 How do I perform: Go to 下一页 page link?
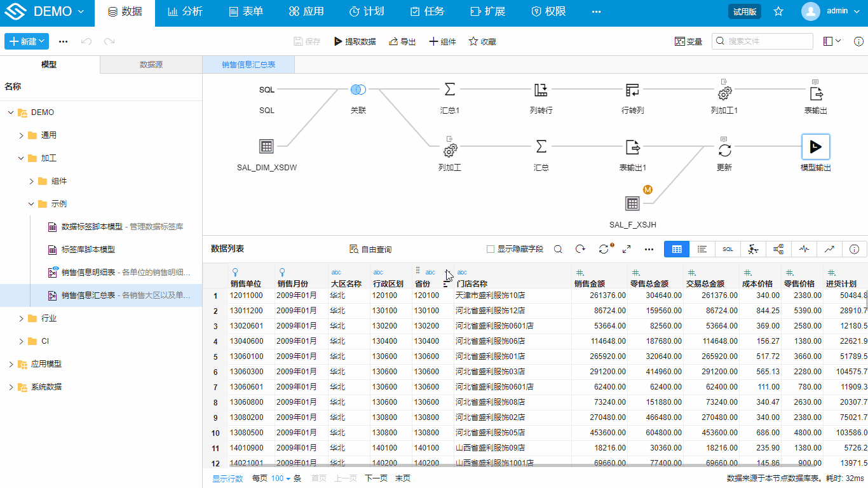tap(376, 478)
